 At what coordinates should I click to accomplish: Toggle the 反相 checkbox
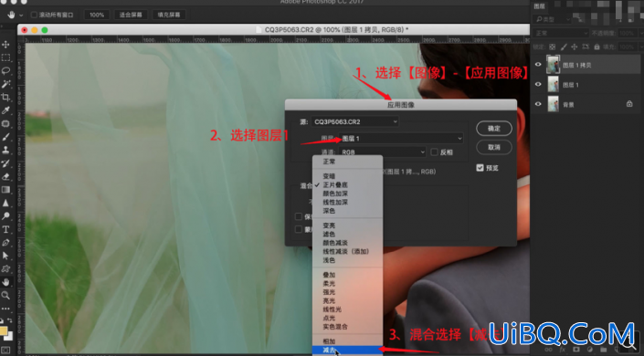(x=434, y=152)
